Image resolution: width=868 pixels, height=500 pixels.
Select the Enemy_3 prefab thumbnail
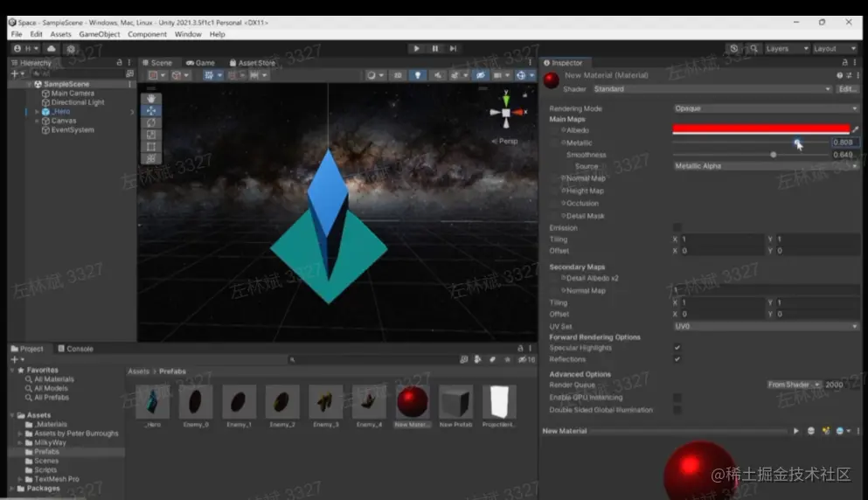point(325,401)
